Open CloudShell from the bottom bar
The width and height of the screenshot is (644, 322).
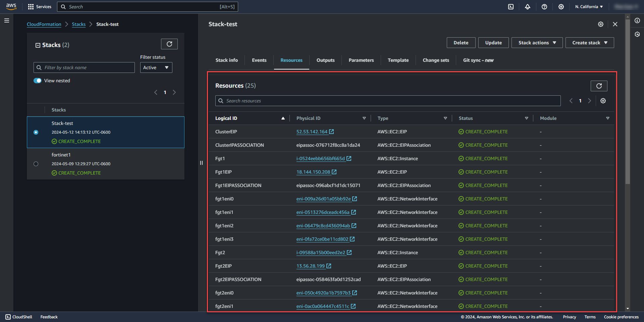click(x=19, y=317)
